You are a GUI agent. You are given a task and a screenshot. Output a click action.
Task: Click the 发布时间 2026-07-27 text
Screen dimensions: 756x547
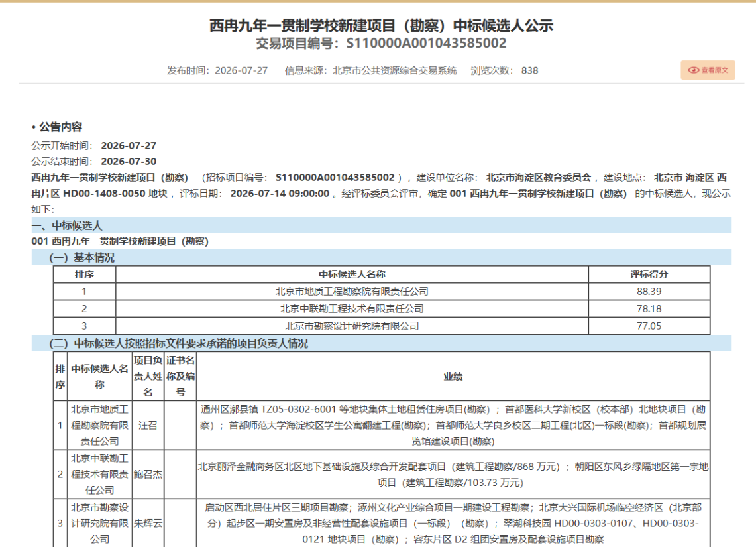217,70
